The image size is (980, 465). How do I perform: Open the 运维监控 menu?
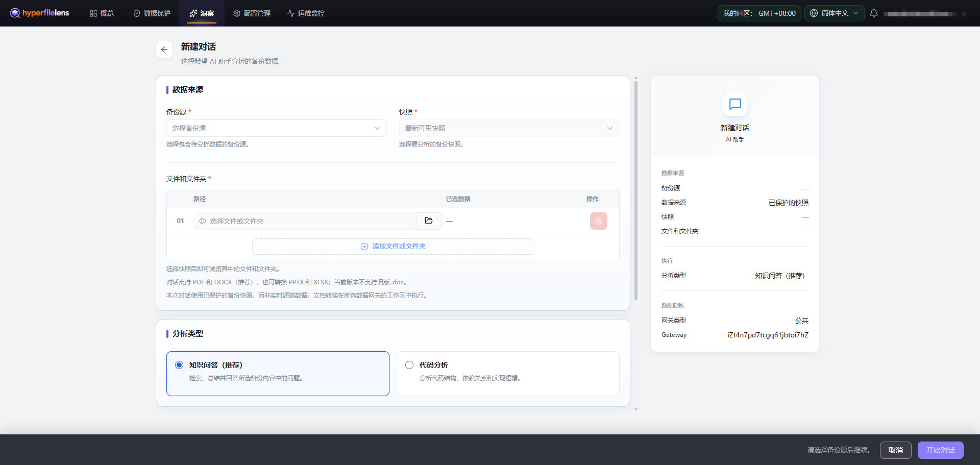point(306,13)
